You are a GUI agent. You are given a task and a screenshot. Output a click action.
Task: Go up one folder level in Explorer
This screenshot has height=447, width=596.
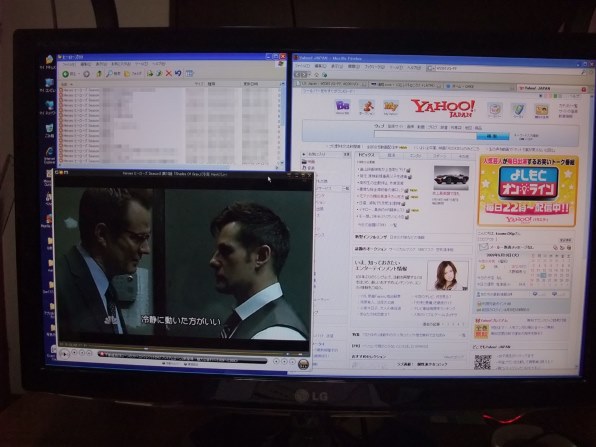(98, 74)
